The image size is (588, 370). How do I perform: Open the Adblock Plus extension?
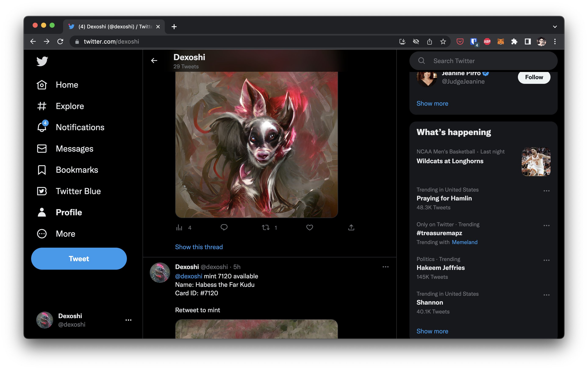[487, 41]
